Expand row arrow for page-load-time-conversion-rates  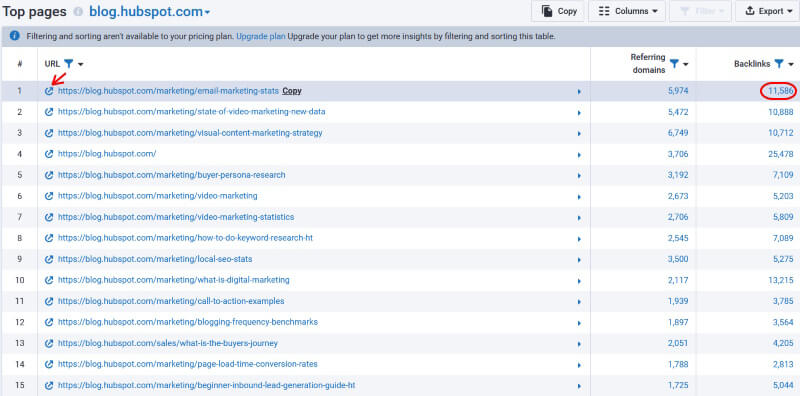(x=579, y=365)
